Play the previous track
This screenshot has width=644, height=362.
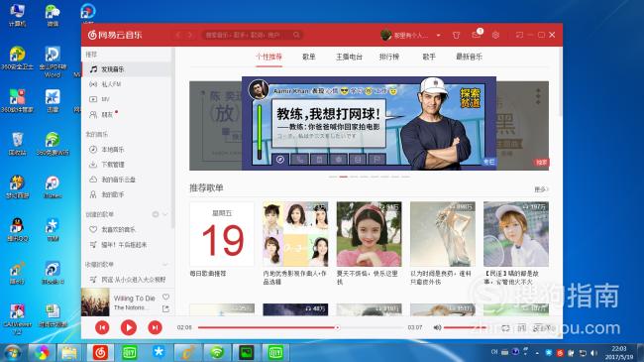point(102,327)
